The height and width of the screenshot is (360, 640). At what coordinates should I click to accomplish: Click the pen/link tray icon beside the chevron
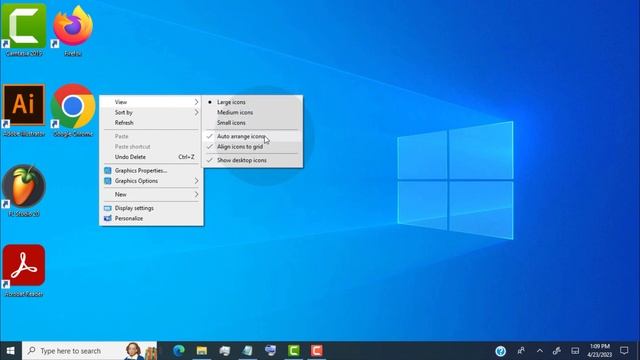click(x=557, y=351)
